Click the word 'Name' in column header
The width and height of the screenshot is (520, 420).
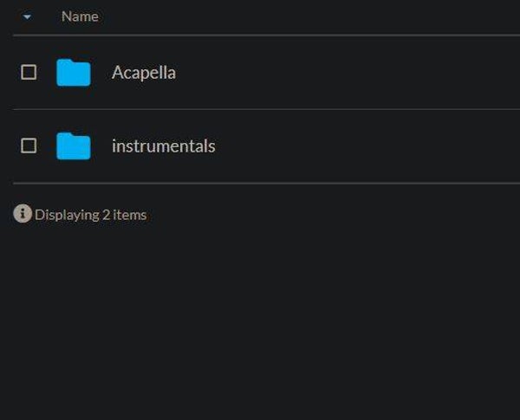(80, 16)
